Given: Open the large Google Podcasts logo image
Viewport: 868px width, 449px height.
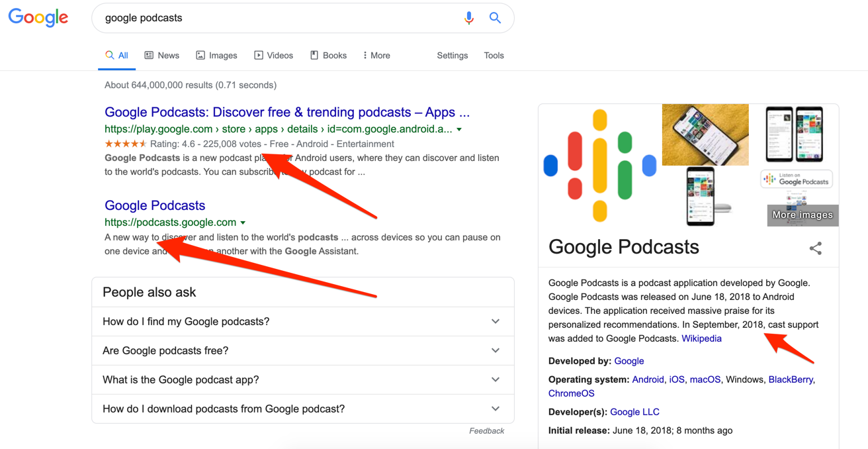Looking at the screenshot, I should [x=599, y=165].
